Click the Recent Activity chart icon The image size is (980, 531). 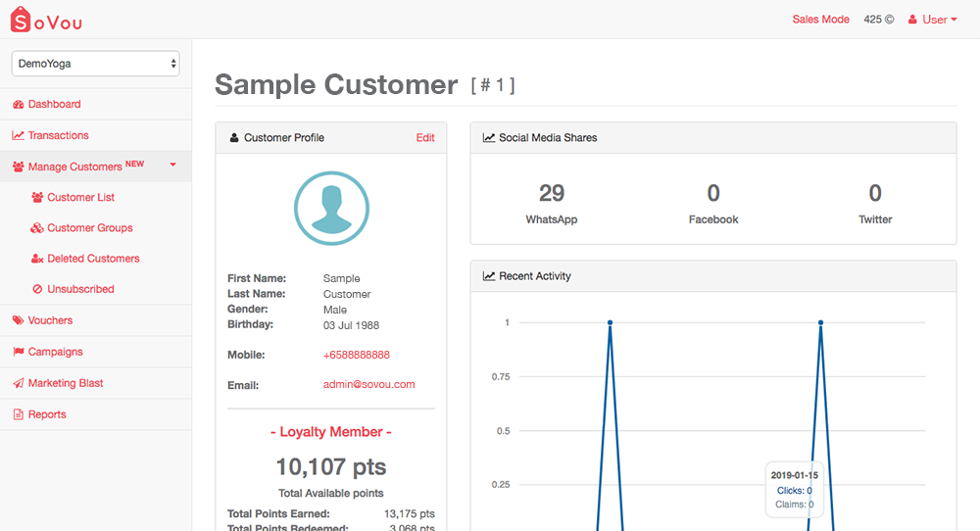489,276
